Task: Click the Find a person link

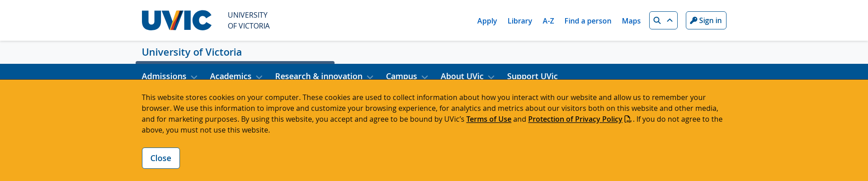Action: 588,21
